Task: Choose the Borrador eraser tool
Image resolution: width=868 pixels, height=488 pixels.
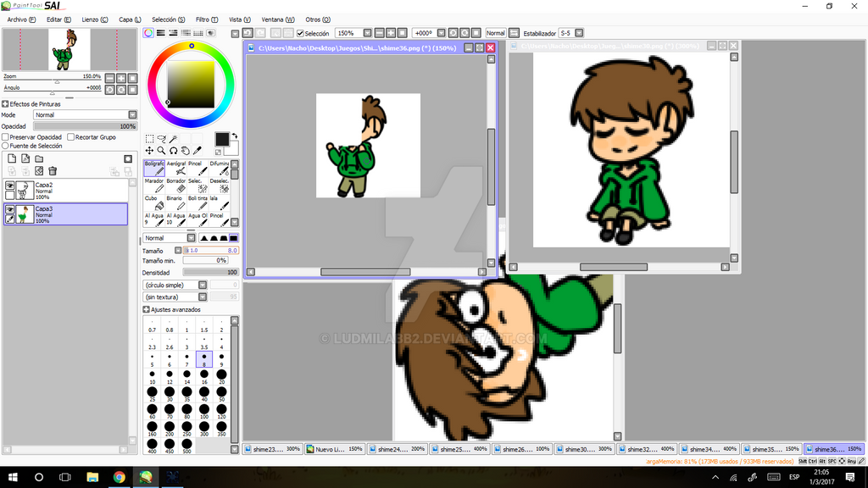Action: [x=176, y=186]
